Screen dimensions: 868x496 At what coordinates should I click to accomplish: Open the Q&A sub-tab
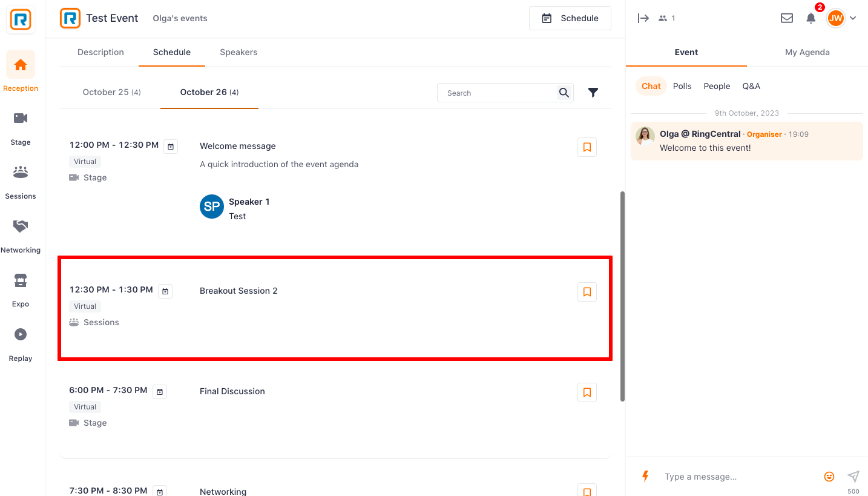751,86
